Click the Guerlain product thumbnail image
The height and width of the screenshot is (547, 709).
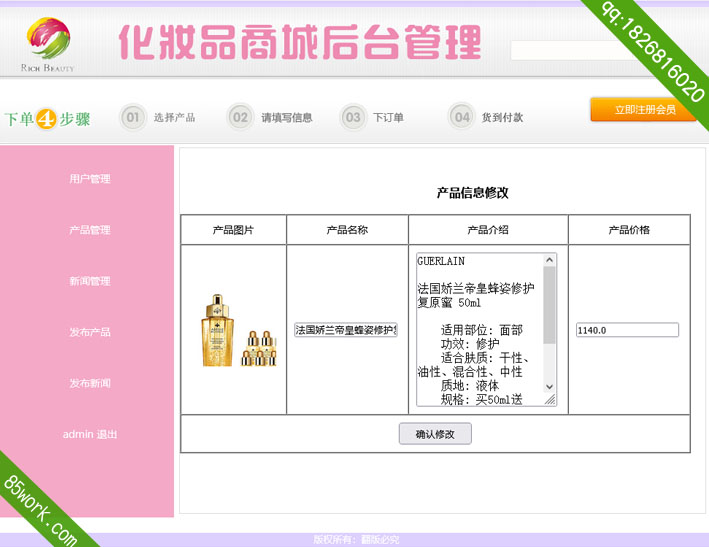coord(238,330)
